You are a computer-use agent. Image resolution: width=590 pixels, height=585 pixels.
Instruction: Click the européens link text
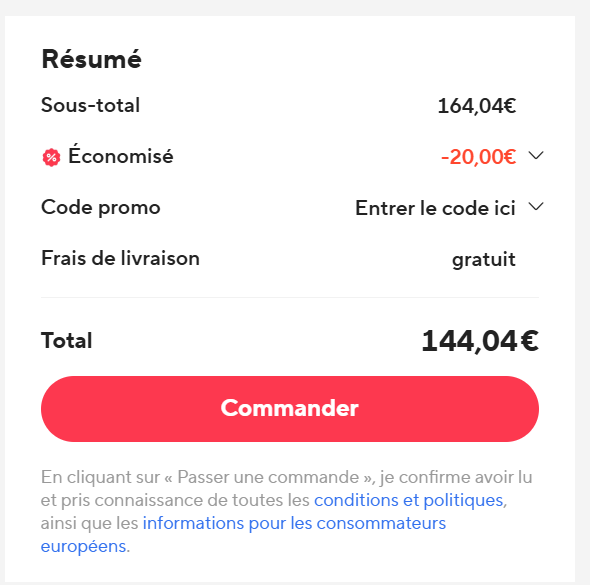tap(83, 546)
